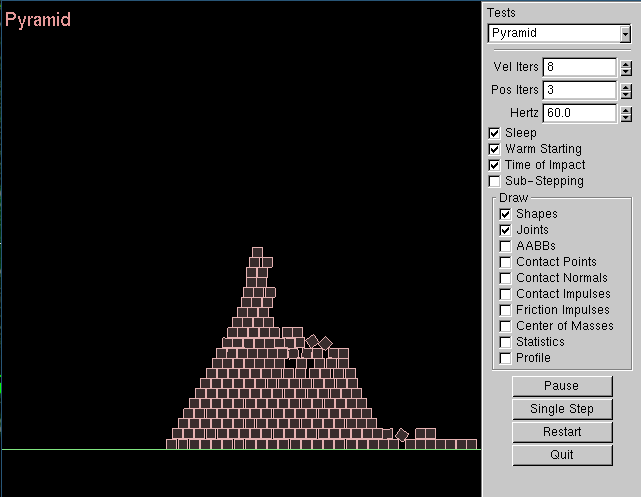Show Statistics overlay checkbox
The image size is (641, 497).
[x=505, y=342]
